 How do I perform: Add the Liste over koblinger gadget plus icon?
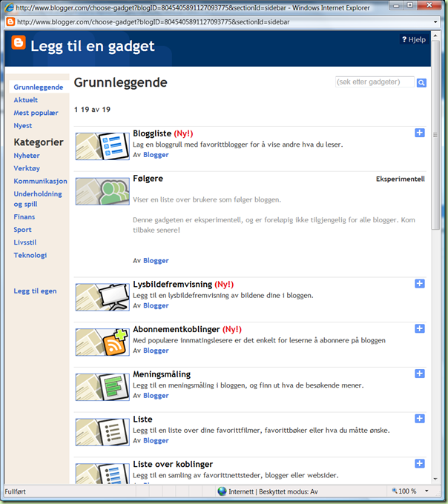click(419, 463)
